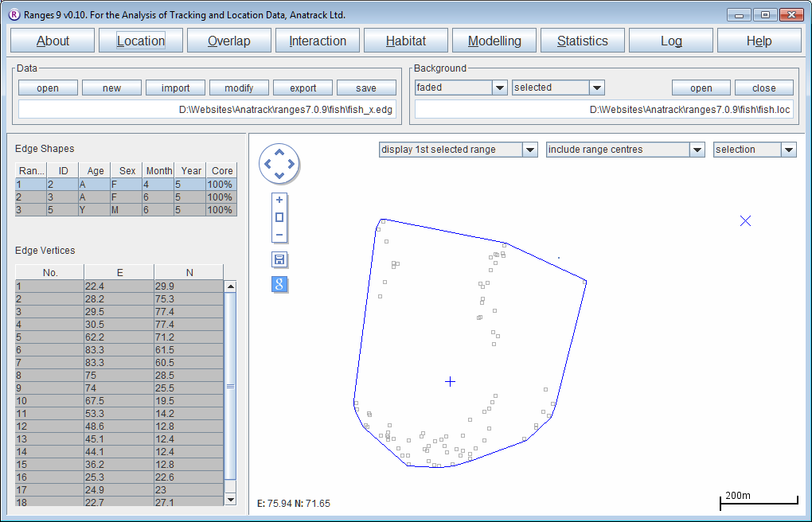Click the Background close button
The image size is (812, 522).
(x=763, y=88)
